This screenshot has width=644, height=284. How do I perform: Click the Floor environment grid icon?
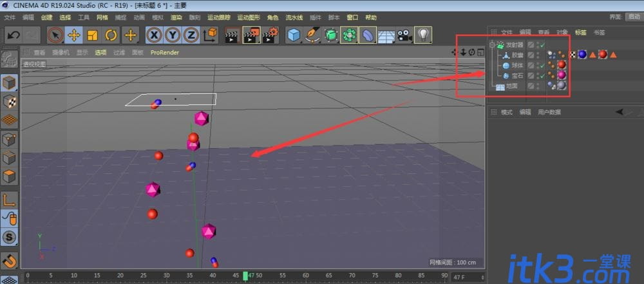pos(386,36)
